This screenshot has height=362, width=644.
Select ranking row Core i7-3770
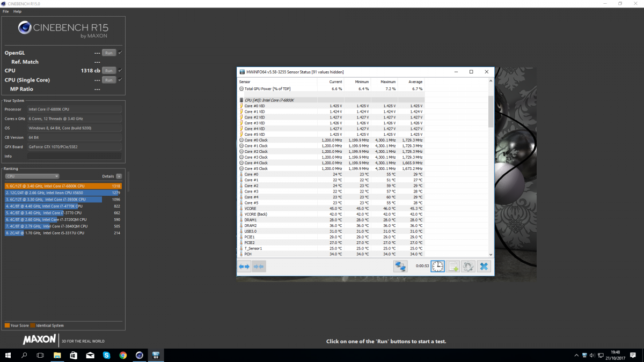[x=63, y=213]
